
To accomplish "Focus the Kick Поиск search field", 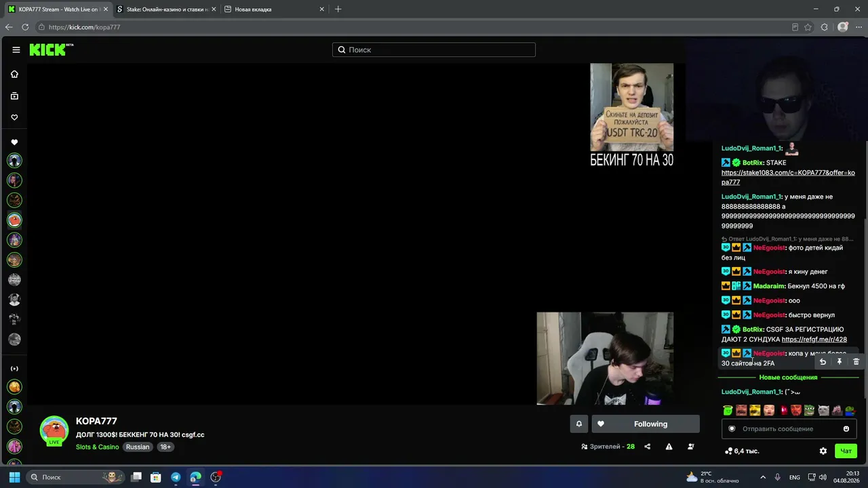I will point(434,49).
